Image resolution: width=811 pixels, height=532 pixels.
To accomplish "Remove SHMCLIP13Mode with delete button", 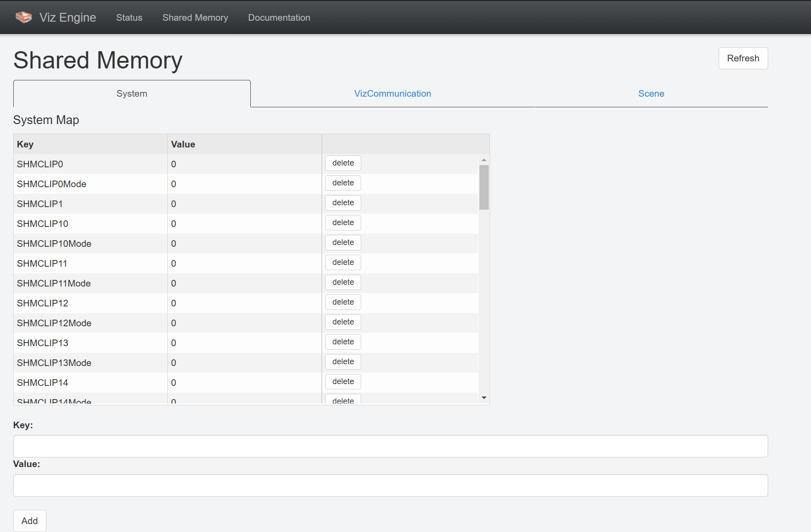I will pos(343,362).
